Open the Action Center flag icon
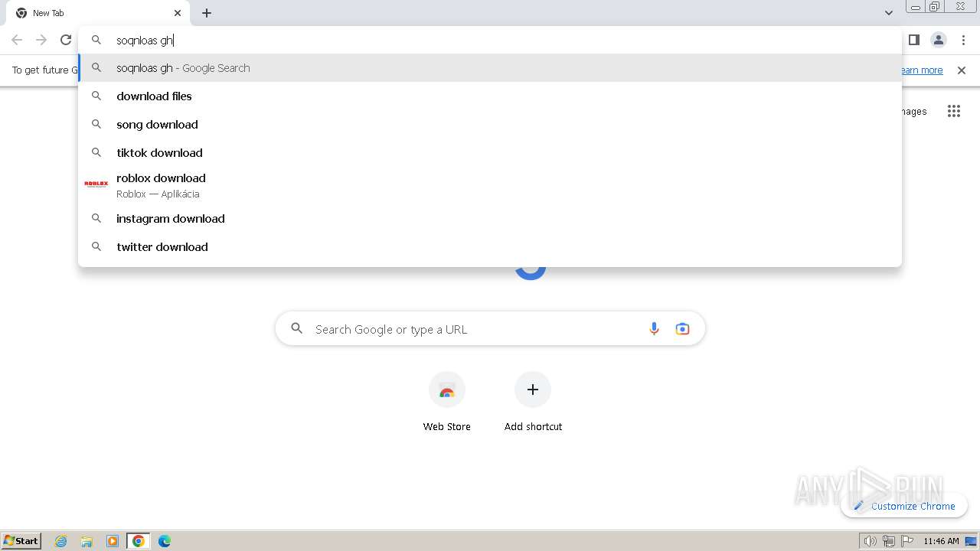Screen dimensions: 980x551 click(x=907, y=541)
